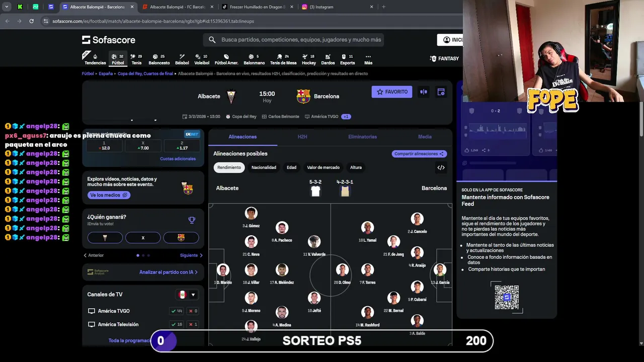Expand the +1 TV channels badge
The height and width of the screenshot is (362, 644).
tap(346, 117)
